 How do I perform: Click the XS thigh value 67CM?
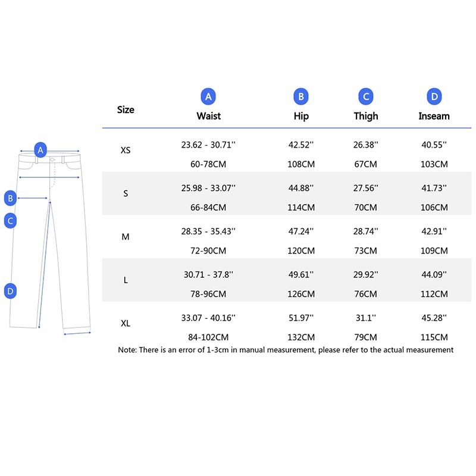tap(366, 164)
